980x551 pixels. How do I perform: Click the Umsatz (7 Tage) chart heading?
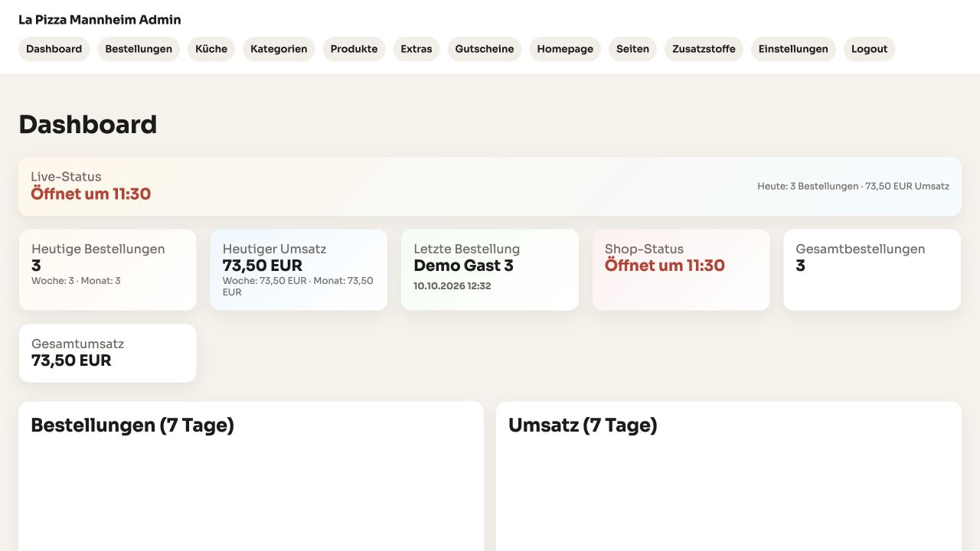[x=583, y=425]
